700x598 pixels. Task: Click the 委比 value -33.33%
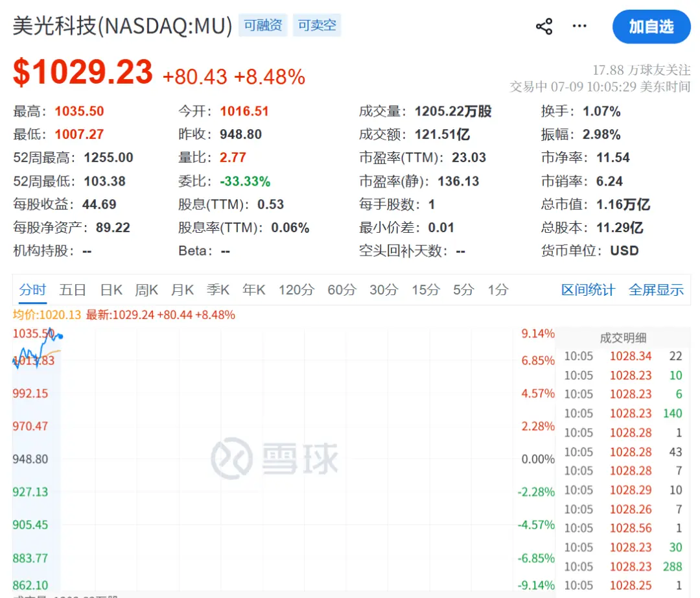pyautogui.click(x=245, y=182)
